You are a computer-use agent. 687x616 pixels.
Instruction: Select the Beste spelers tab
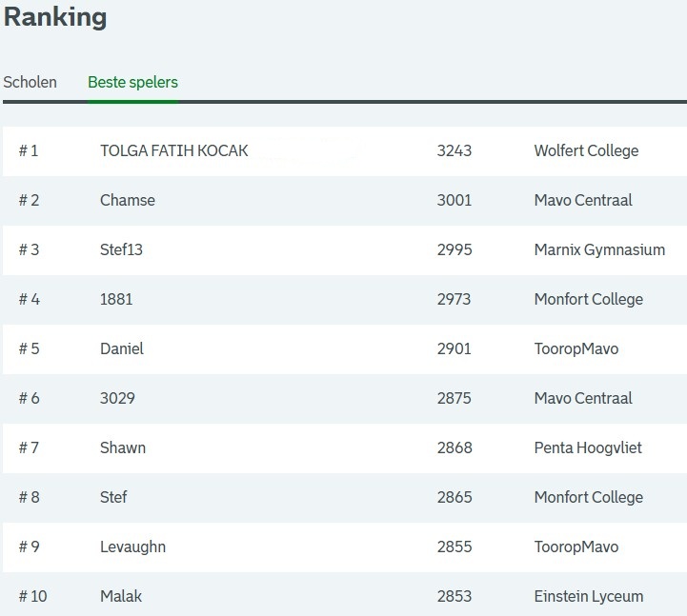[x=132, y=82]
